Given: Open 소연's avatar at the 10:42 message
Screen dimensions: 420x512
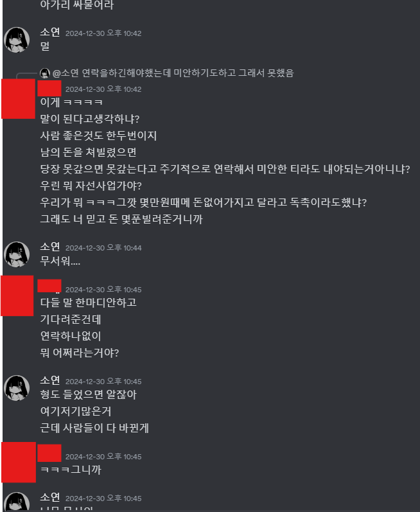Looking at the screenshot, I should 17,40.
